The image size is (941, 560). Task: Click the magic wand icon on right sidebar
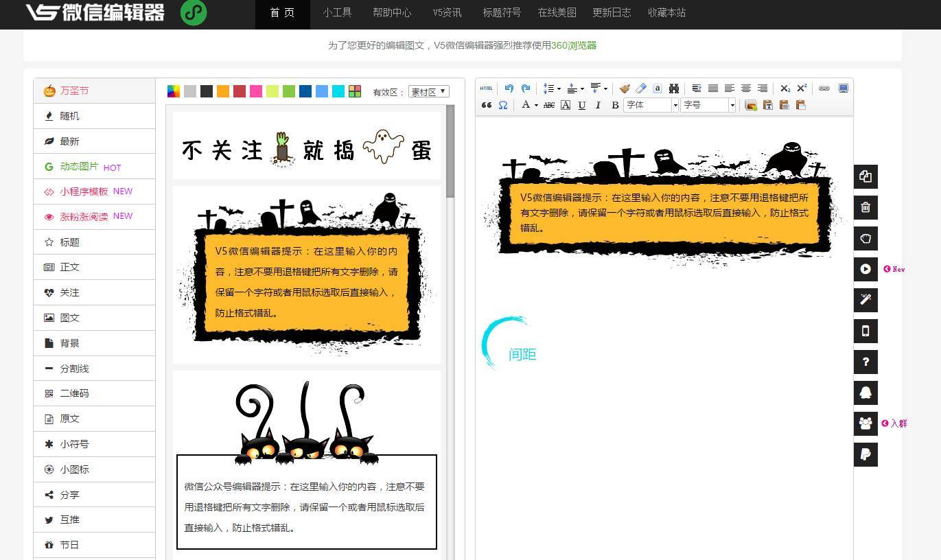[866, 300]
